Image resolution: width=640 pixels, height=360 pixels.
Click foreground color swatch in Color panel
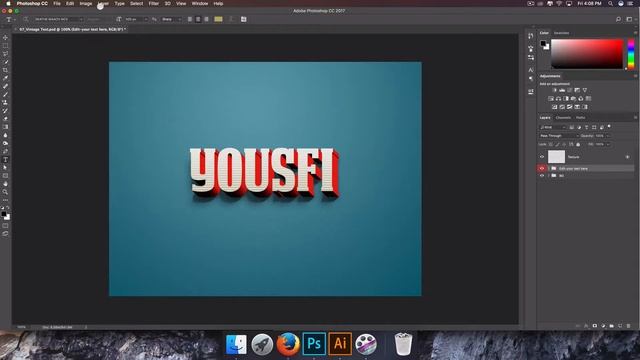pyautogui.click(x=543, y=43)
